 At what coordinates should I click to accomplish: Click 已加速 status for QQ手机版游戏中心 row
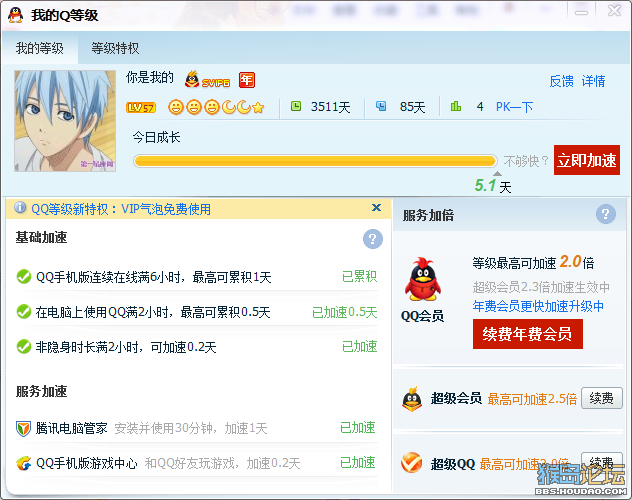coord(358,463)
